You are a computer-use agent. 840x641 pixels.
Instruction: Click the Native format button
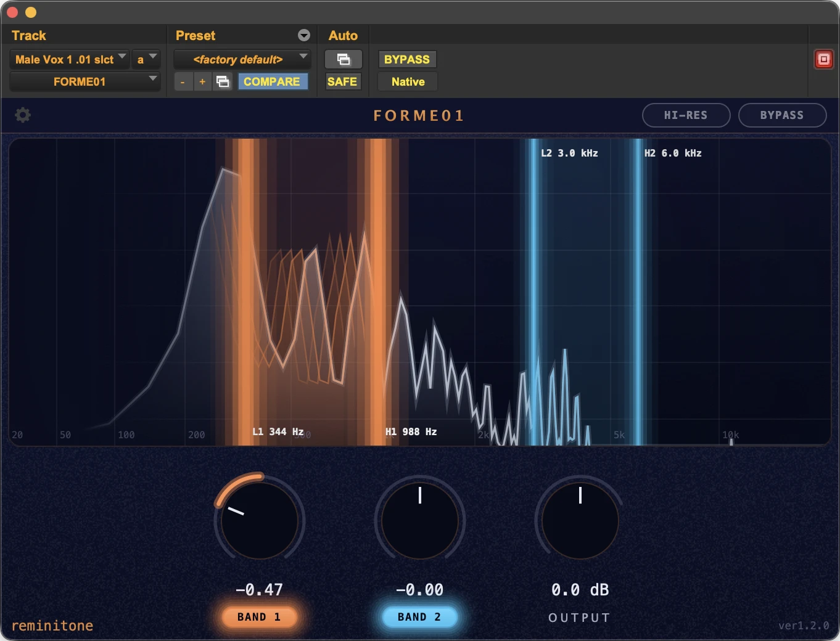coord(408,81)
